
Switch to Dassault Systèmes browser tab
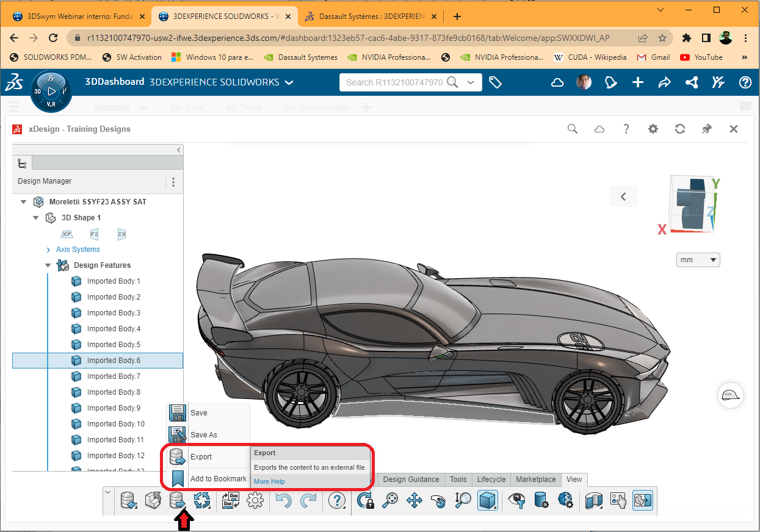(372, 16)
